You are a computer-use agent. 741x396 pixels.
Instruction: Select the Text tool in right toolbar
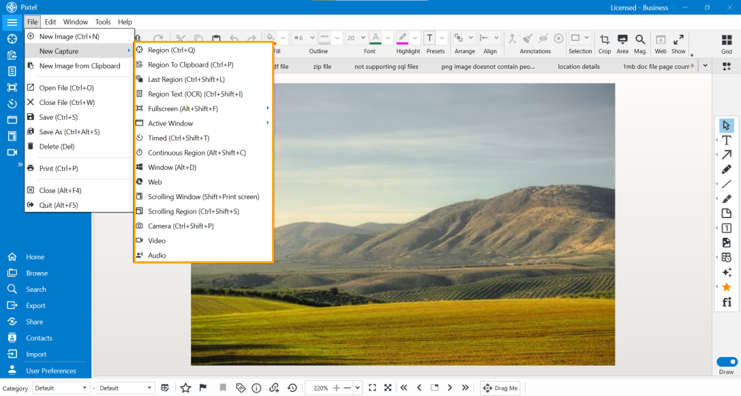point(726,140)
